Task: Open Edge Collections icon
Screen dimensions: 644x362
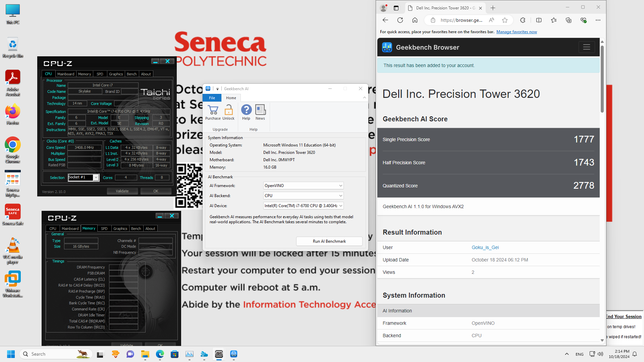Action: tap(569, 20)
